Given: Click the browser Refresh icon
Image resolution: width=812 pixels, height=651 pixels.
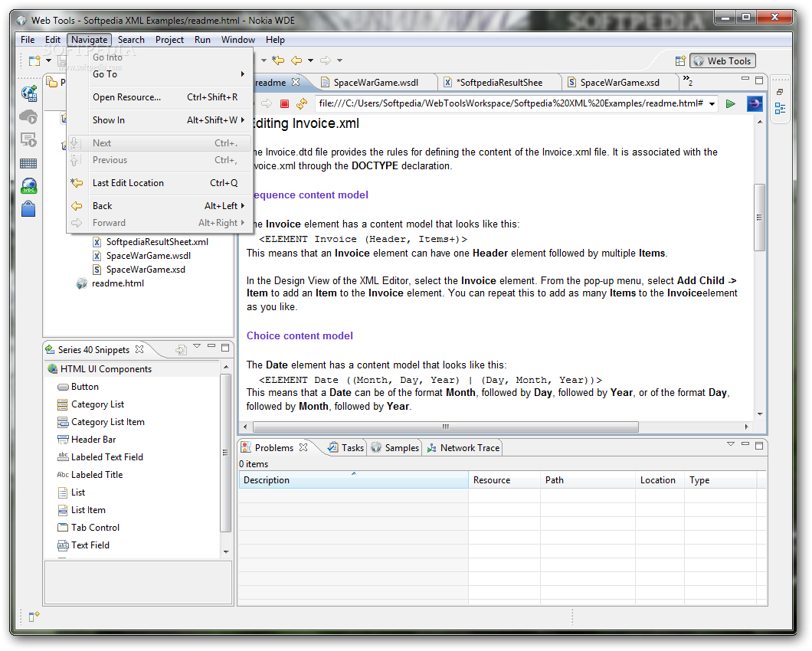Looking at the screenshot, I should (302, 103).
